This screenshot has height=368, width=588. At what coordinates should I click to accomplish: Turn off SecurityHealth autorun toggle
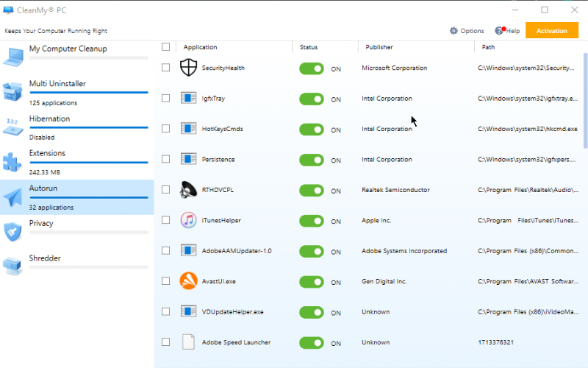pyautogui.click(x=312, y=68)
